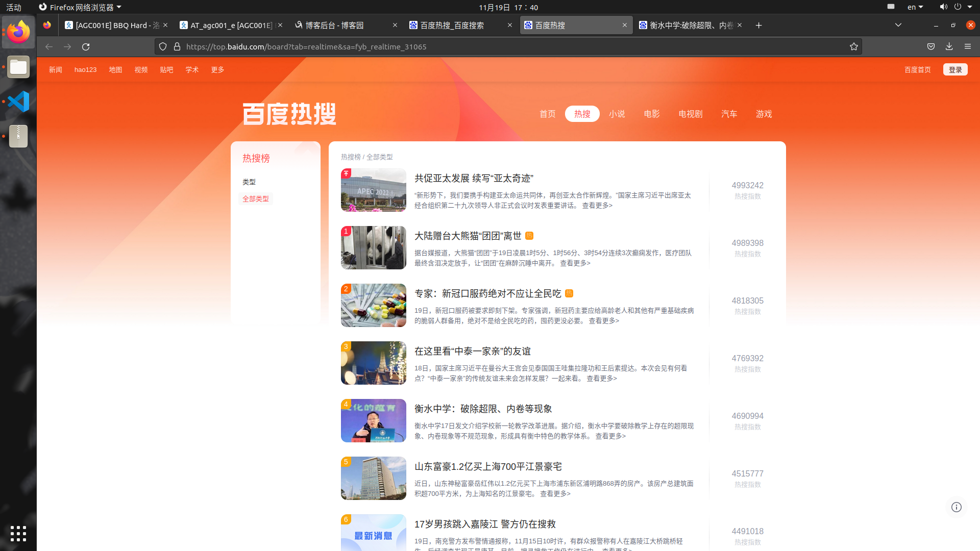The image size is (980, 551).
Task: Bookmark this page with star icon
Action: [x=854, y=46]
